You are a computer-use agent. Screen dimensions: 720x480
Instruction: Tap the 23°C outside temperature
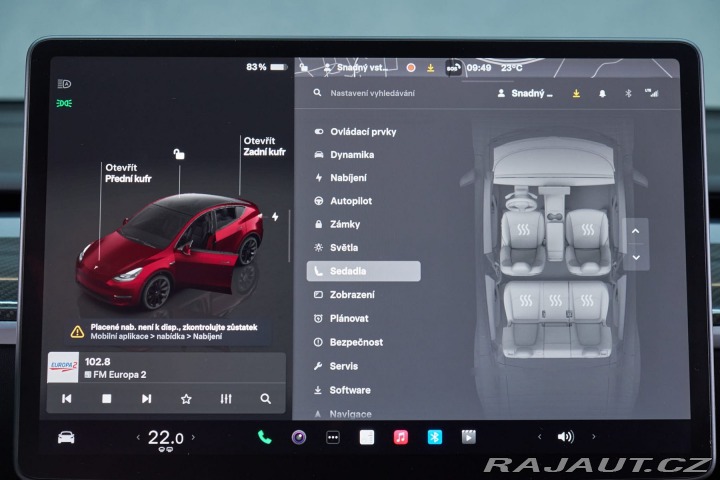[x=512, y=68]
